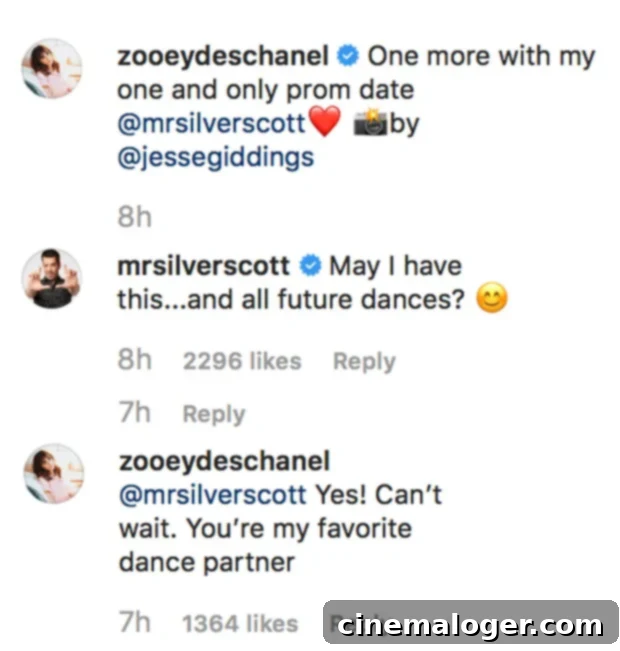The height and width of the screenshot is (651, 620).
Task: Open zooeydeschanel's avatar on the bottom reply
Action: [x=52, y=473]
